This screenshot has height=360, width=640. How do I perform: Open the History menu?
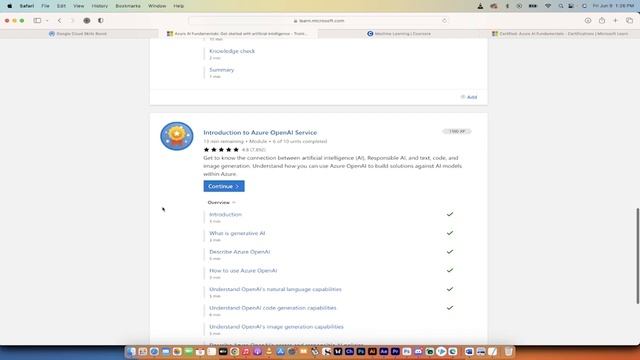tap(100, 6)
